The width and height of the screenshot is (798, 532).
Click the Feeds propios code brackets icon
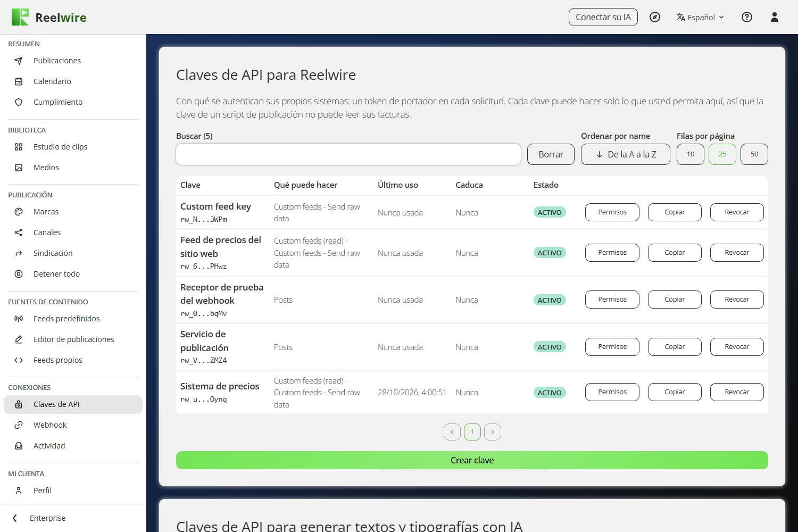pos(19,360)
